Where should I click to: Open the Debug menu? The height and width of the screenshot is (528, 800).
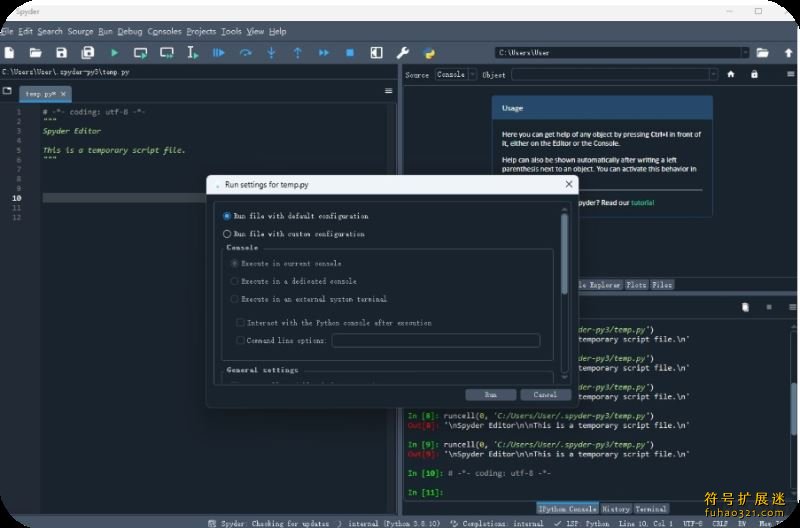click(x=130, y=32)
